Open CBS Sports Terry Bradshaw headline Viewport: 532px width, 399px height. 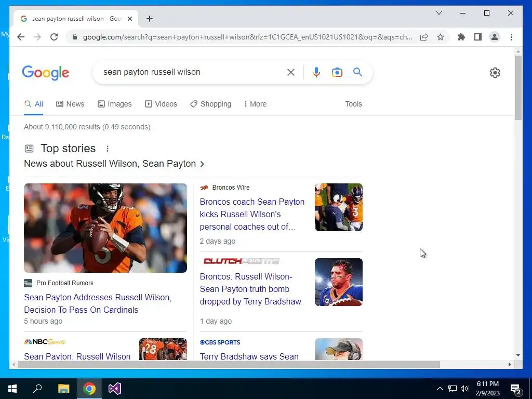click(249, 356)
